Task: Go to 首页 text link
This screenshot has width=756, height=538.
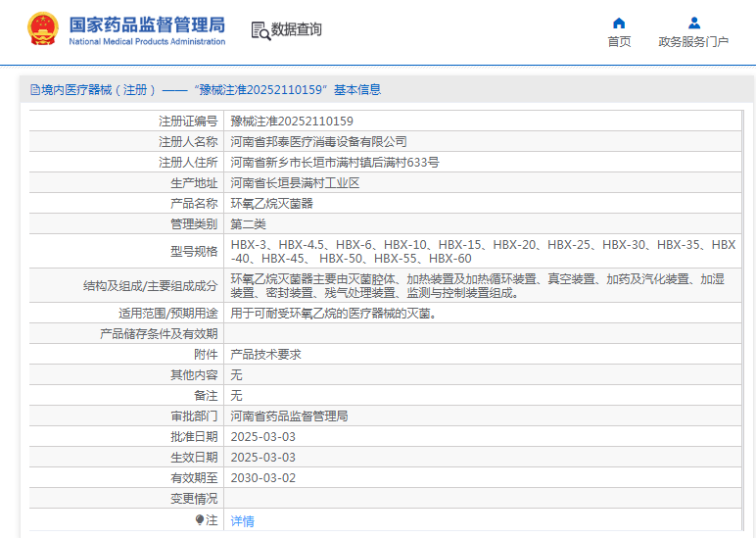Action: 619,42
